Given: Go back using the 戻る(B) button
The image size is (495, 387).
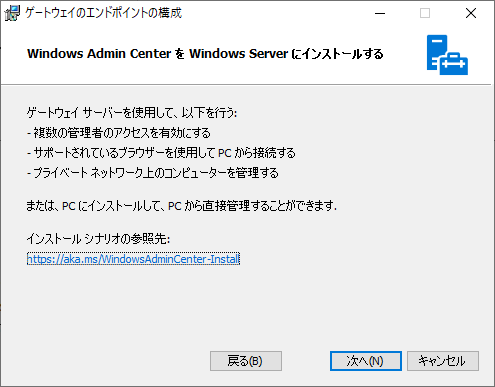Looking at the screenshot, I should 246,361.
